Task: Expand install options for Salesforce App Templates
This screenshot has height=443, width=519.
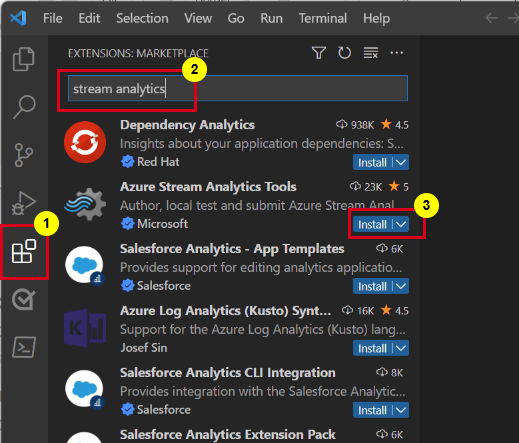Action: [x=401, y=286]
